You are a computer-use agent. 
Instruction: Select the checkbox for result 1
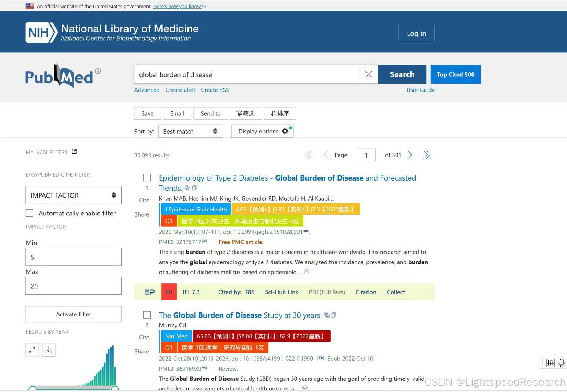click(x=147, y=178)
